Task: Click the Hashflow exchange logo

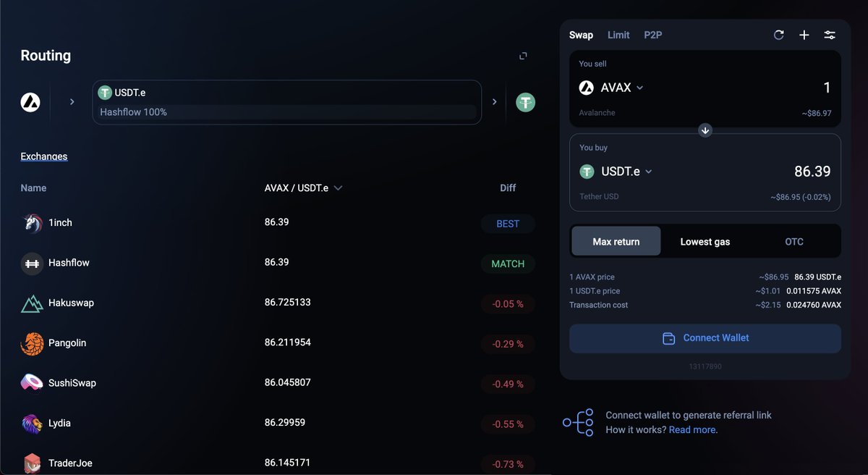Action: click(32, 264)
